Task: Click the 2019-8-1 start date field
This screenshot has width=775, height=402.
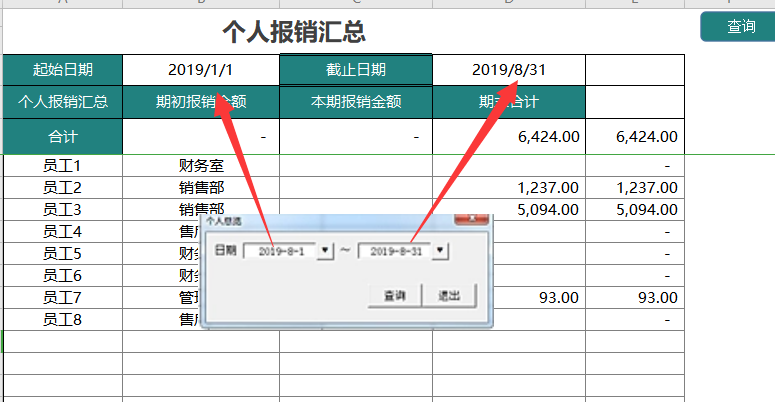Action: coord(280,251)
